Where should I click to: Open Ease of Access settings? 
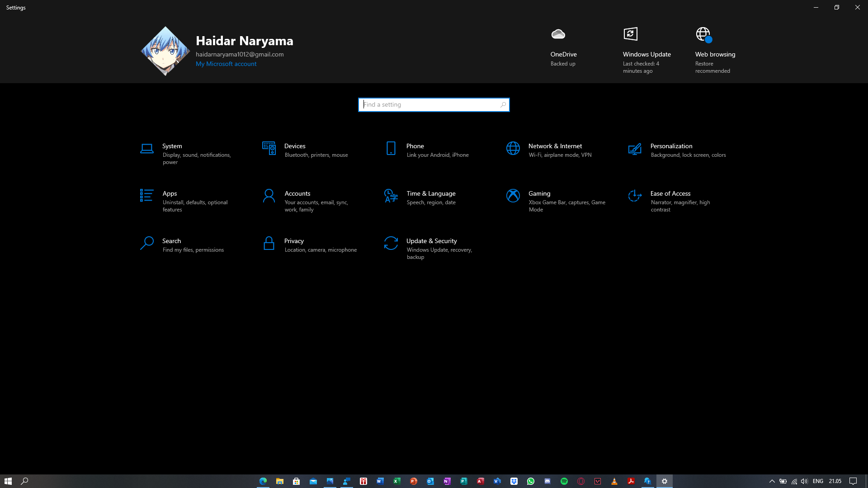point(680,201)
